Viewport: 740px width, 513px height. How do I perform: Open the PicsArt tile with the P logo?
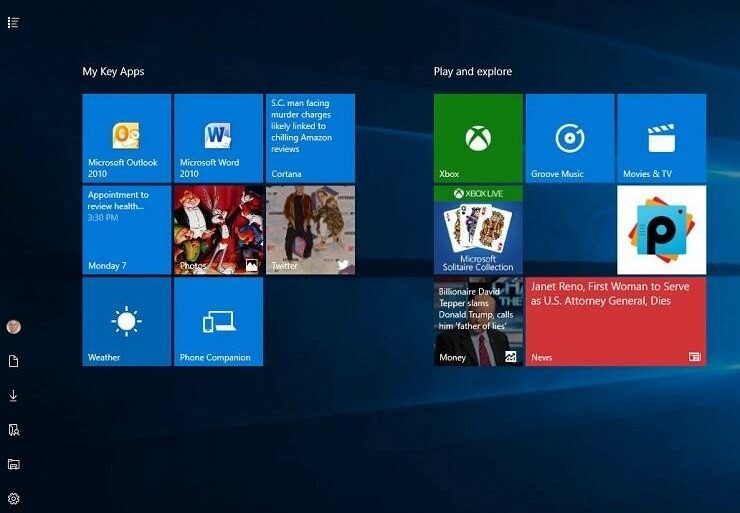click(662, 230)
